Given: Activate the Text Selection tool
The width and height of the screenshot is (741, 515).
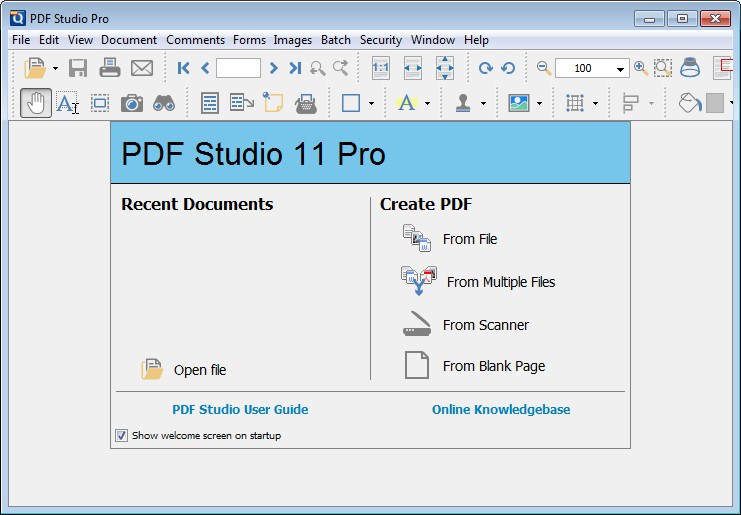Looking at the screenshot, I should (67, 103).
